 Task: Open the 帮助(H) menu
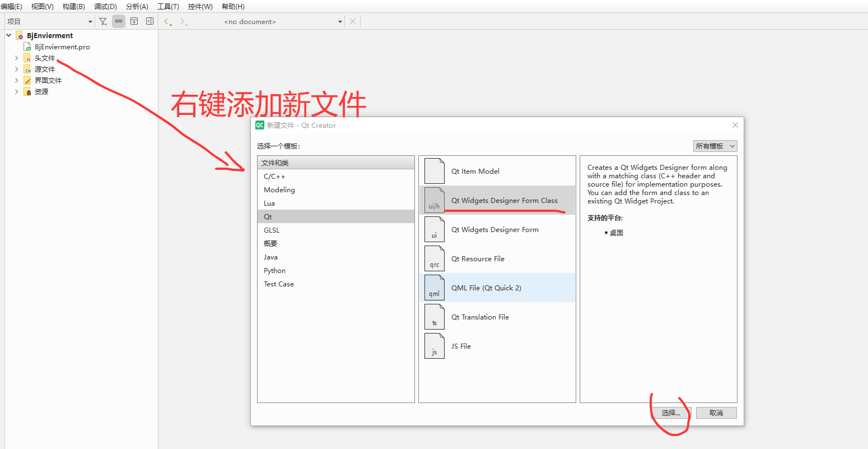pyautogui.click(x=233, y=6)
